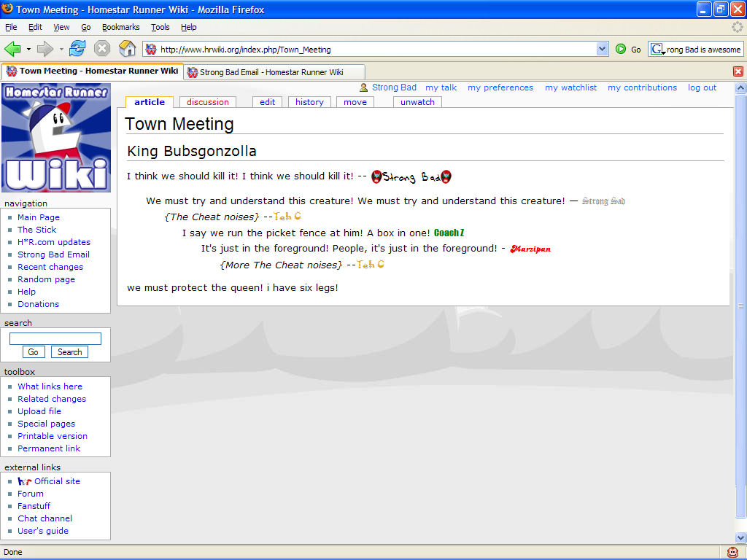This screenshot has height=560, width=747.
Task: Open Upload file link
Action: tap(39, 411)
